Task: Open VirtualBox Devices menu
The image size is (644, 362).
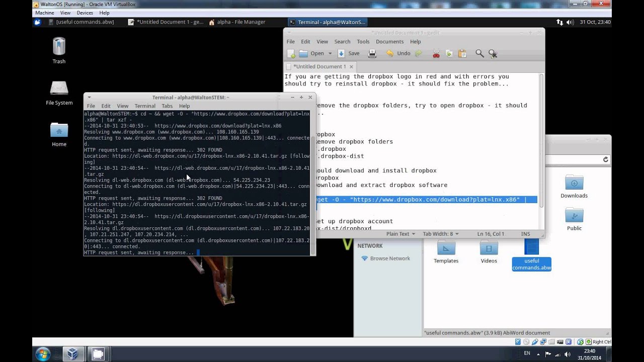Action: pos(85,13)
